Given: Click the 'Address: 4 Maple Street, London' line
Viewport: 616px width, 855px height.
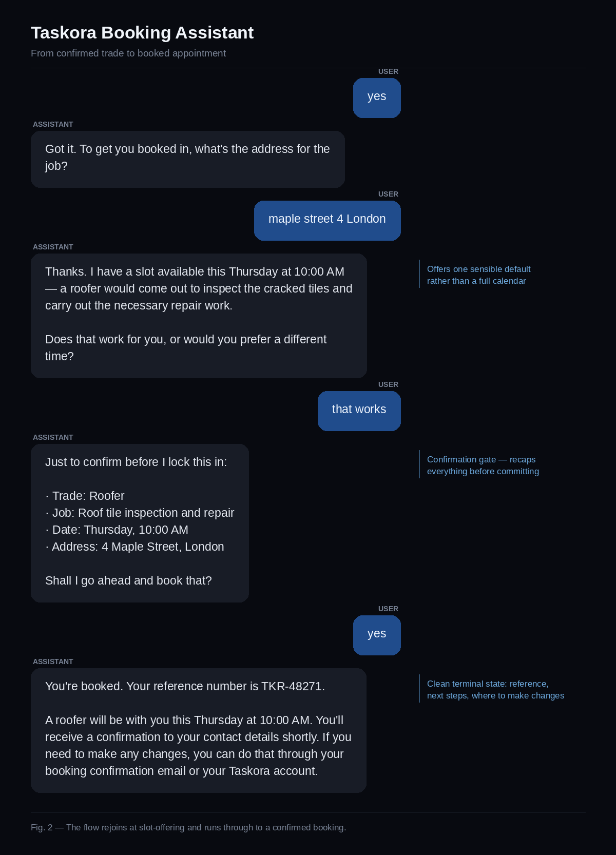Looking at the screenshot, I should tap(134, 547).
